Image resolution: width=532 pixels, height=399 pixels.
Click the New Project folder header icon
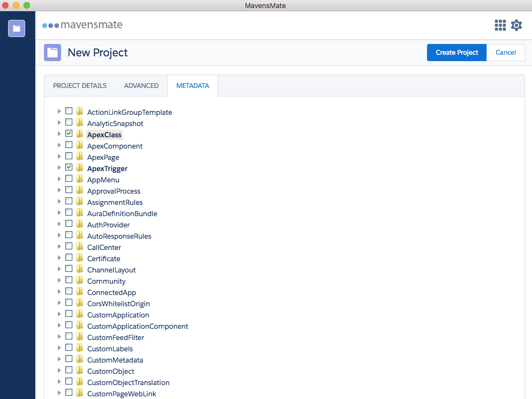point(53,53)
